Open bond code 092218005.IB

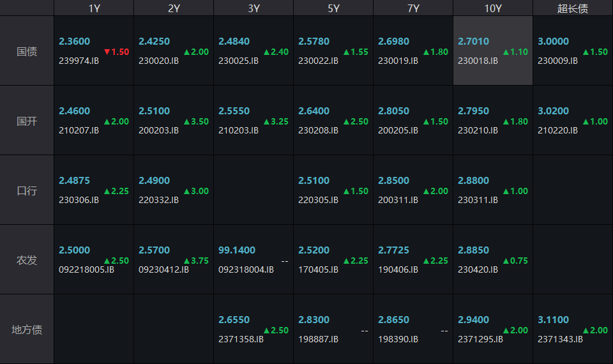pyautogui.click(x=86, y=269)
